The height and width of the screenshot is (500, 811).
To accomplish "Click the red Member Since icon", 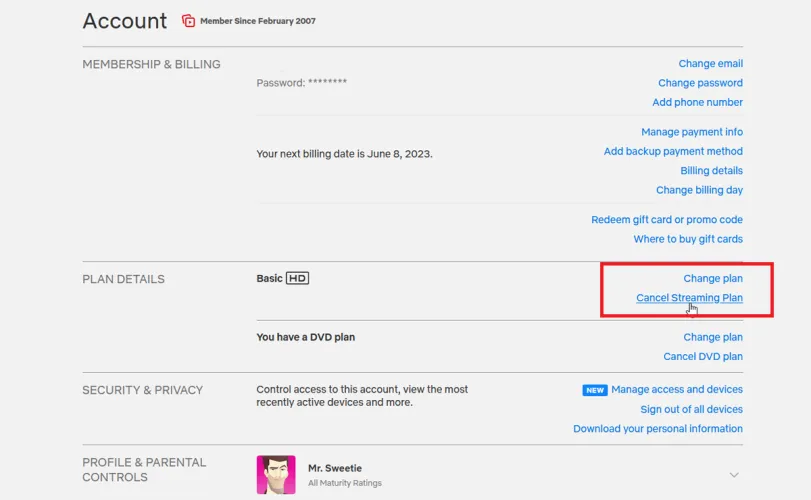I will tap(189, 21).
